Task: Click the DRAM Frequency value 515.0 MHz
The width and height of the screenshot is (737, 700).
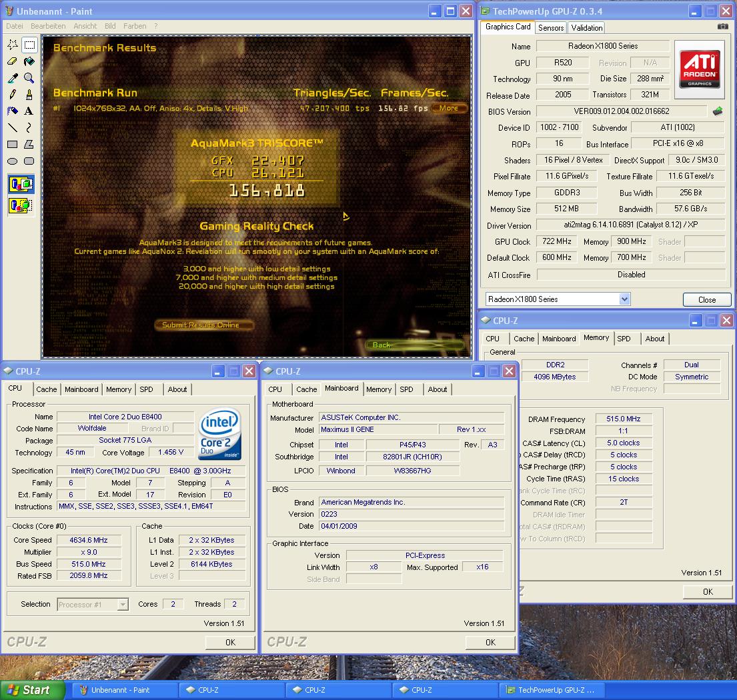Action: pos(623,419)
